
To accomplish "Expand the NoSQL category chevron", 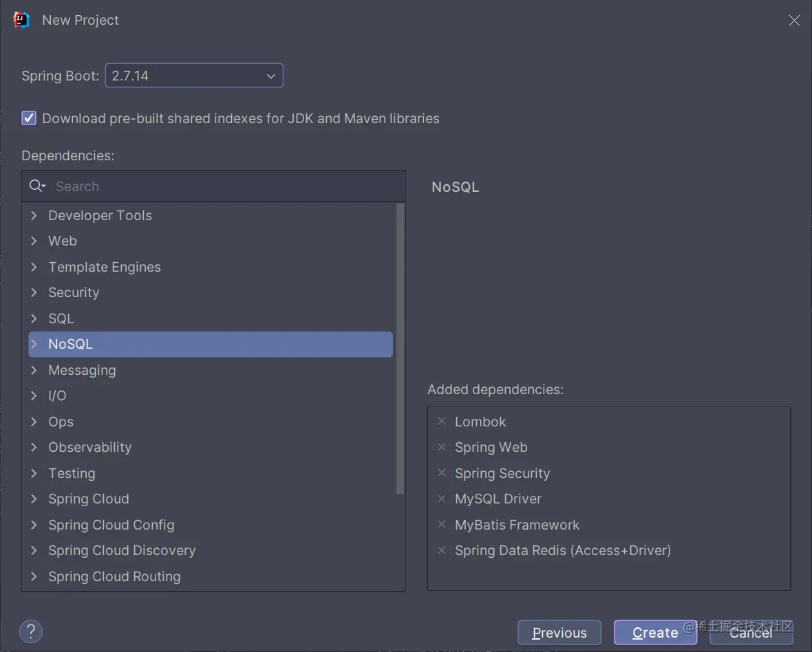I will [34, 344].
